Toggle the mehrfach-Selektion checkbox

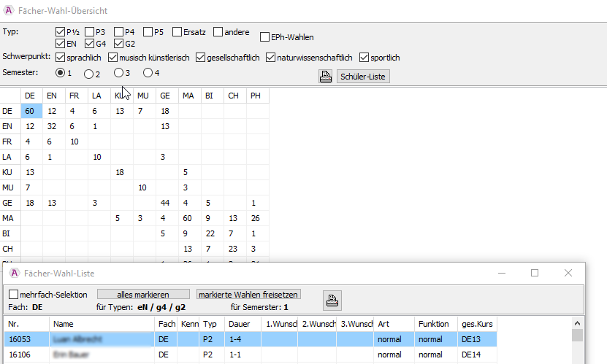(x=13, y=295)
